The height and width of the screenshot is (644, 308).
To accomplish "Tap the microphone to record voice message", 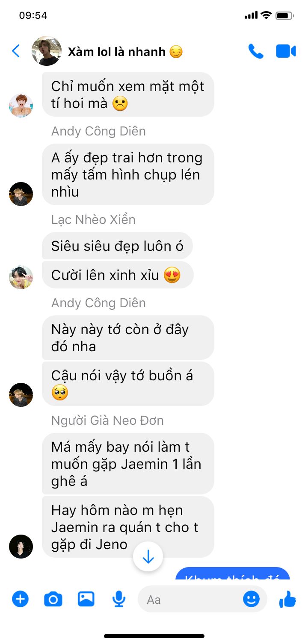I will pos(119,599).
